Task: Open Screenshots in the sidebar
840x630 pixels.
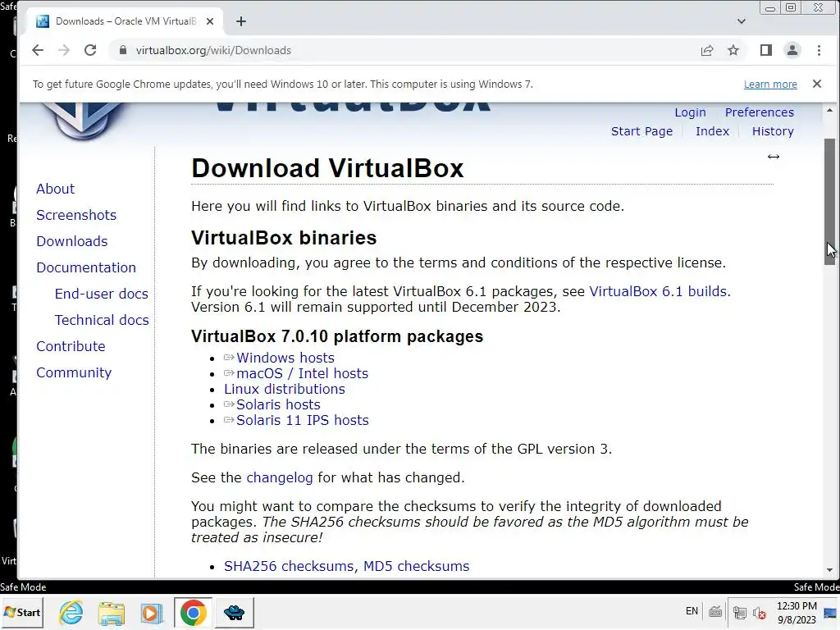Action: pos(76,215)
